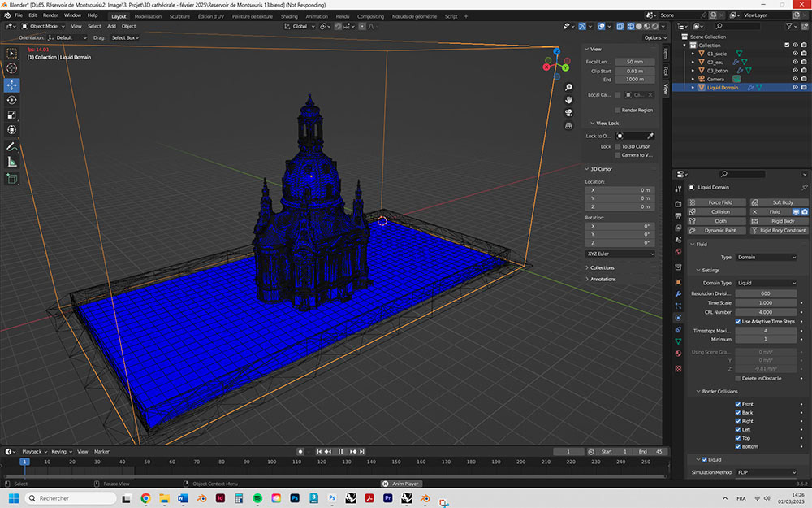
Task: Open the Render menu
Action: [50, 15]
